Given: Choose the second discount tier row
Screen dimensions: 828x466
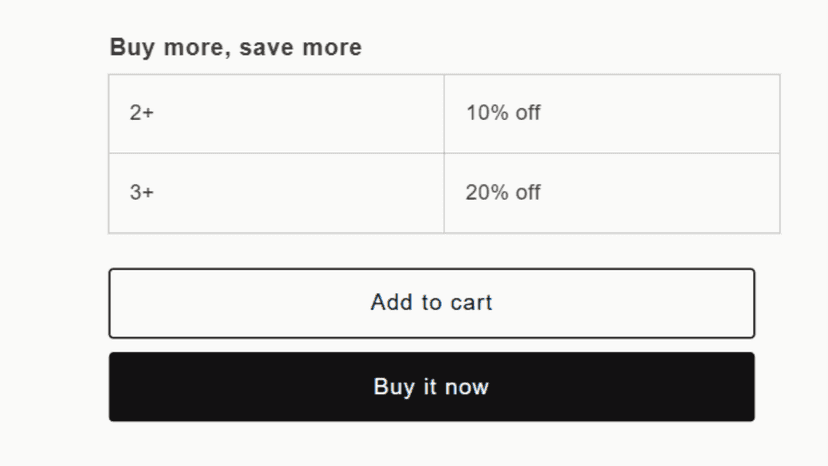Looking at the screenshot, I should pos(444,193).
